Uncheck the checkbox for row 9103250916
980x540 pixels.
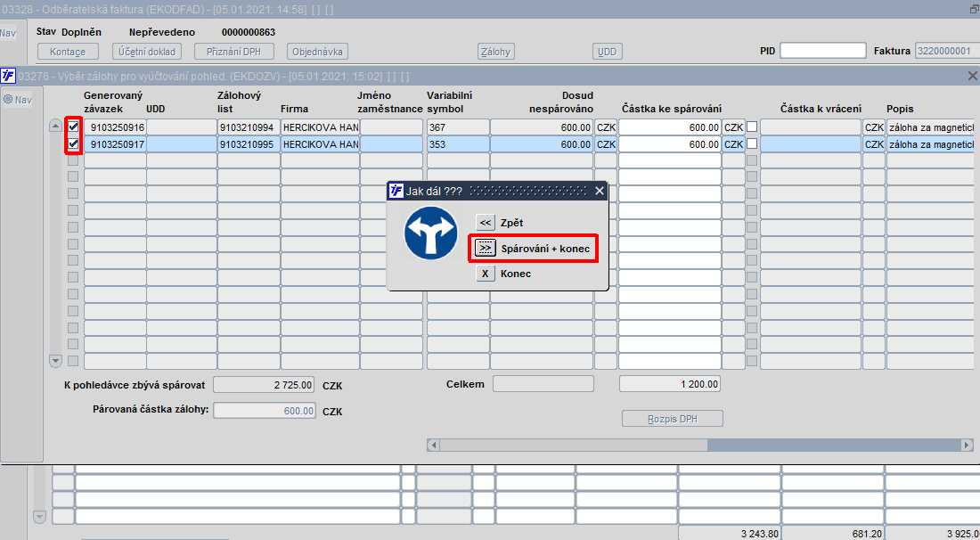[x=73, y=127]
